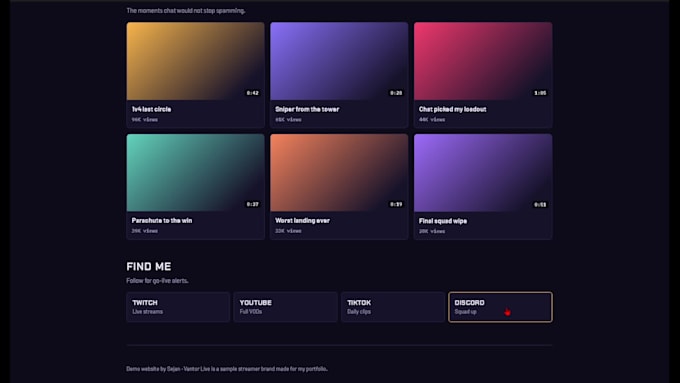This screenshot has width=680, height=383.
Task: Click the view count under Final squad wipe
Action: (432, 231)
